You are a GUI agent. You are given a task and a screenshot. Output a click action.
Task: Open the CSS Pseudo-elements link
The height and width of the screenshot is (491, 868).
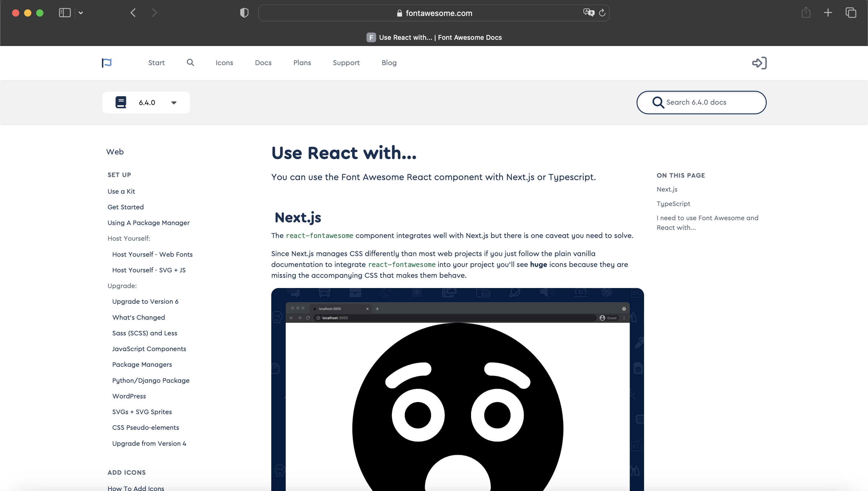(x=146, y=428)
